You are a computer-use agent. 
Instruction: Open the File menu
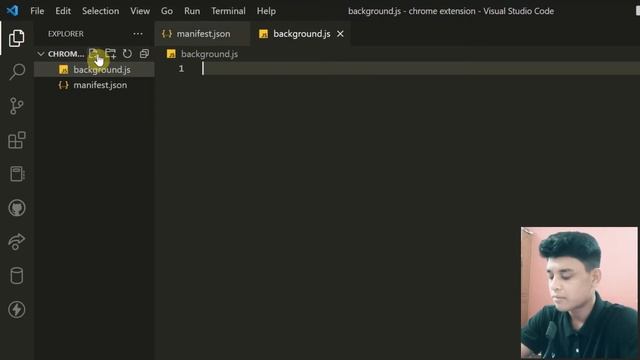pyautogui.click(x=37, y=11)
